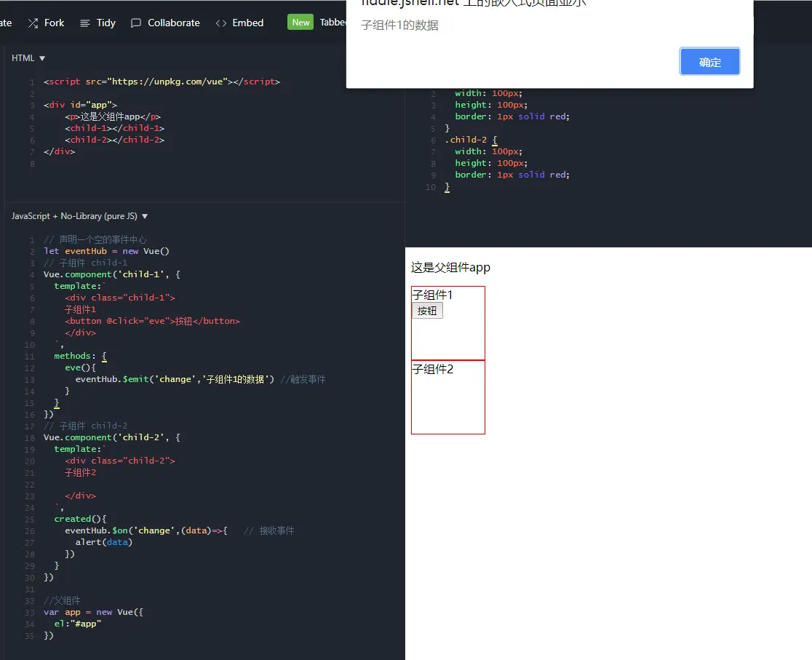
Task: Click the Embed angle brackets icon
Action: pyautogui.click(x=221, y=23)
